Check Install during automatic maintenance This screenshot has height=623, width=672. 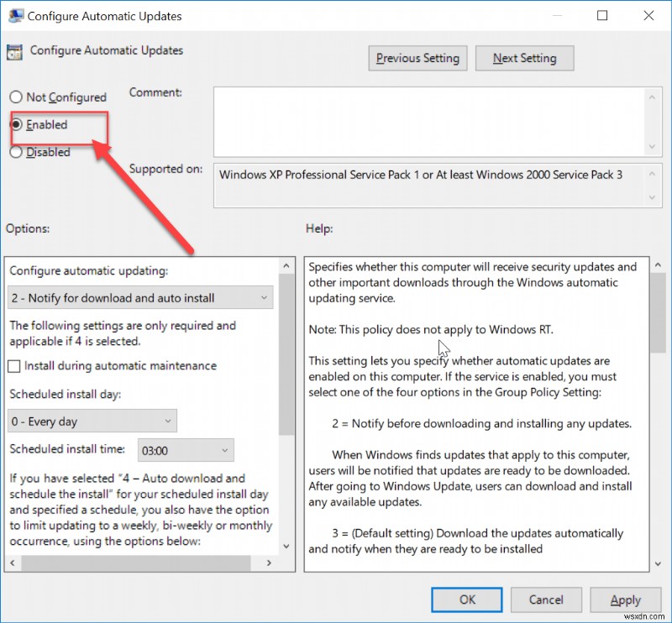pos(14,366)
